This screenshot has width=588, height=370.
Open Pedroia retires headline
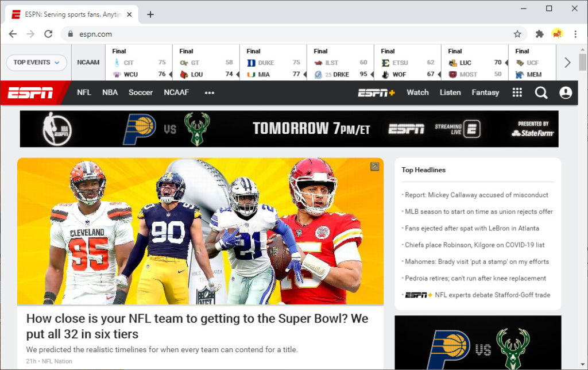475,279
